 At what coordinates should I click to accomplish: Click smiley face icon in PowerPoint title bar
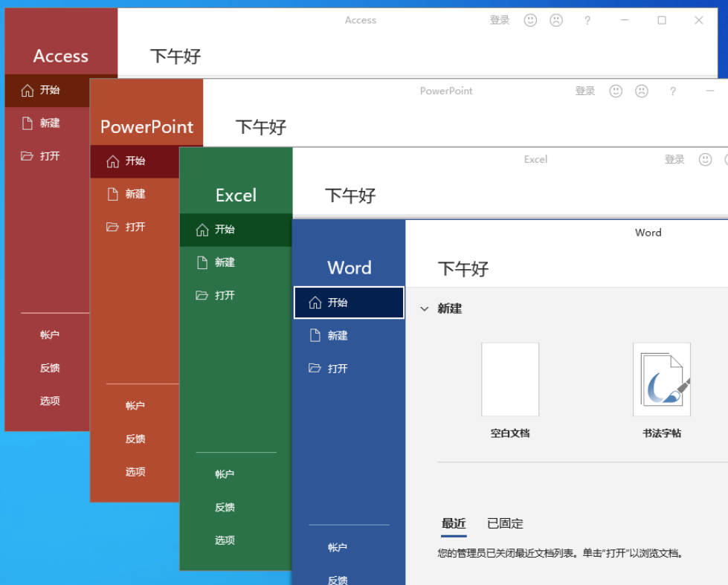616,91
